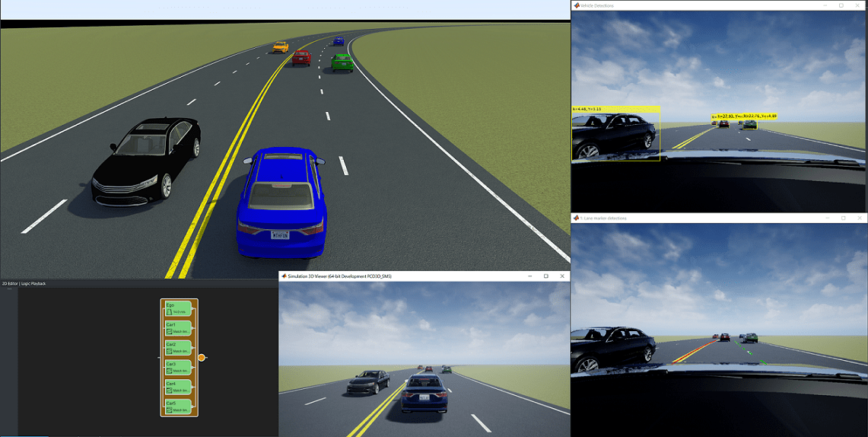Click the match-dimension icon in the Car3 node
Image resolution: width=868 pixels, height=437 pixels.
[170, 371]
